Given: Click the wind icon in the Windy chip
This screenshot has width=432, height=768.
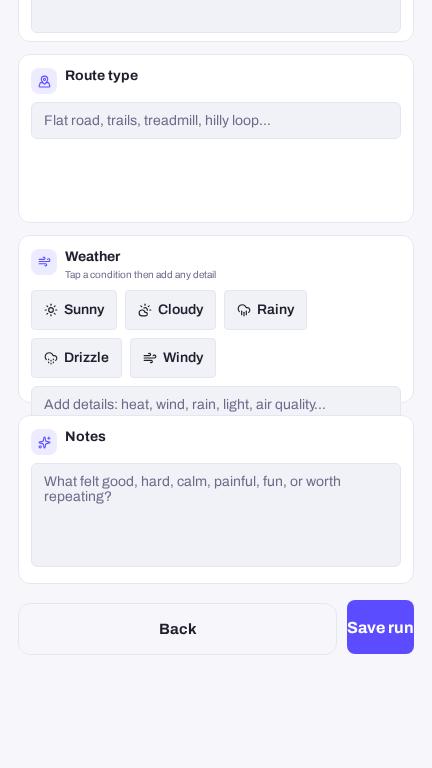Looking at the screenshot, I should click(149, 358).
